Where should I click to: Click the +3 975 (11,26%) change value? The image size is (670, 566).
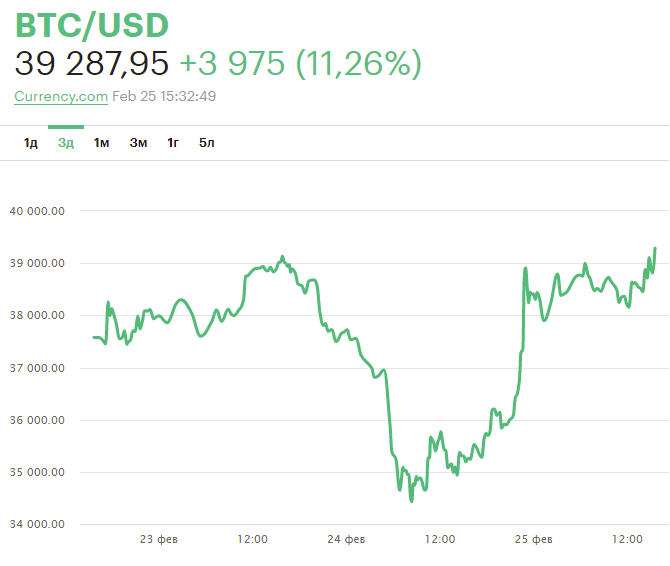300,64
